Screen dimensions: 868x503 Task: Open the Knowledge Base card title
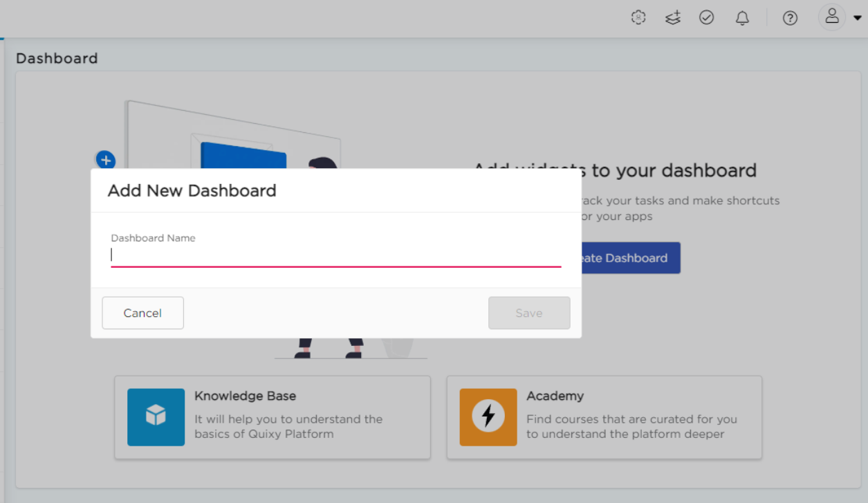click(x=245, y=396)
